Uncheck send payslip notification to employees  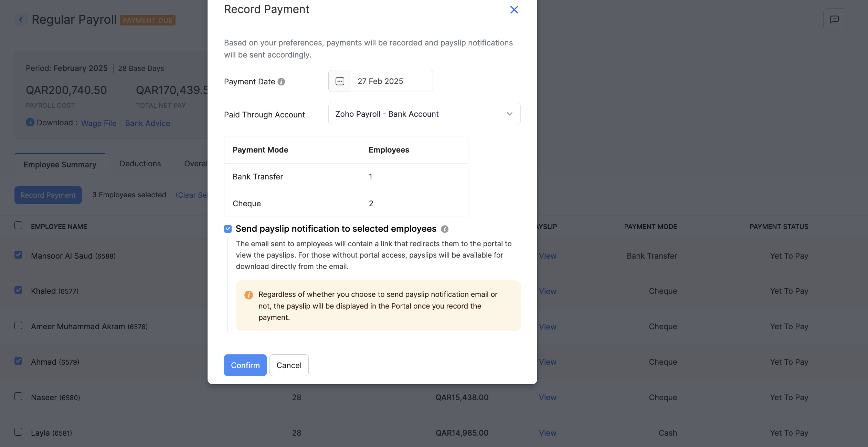pyautogui.click(x=228, y=228)
